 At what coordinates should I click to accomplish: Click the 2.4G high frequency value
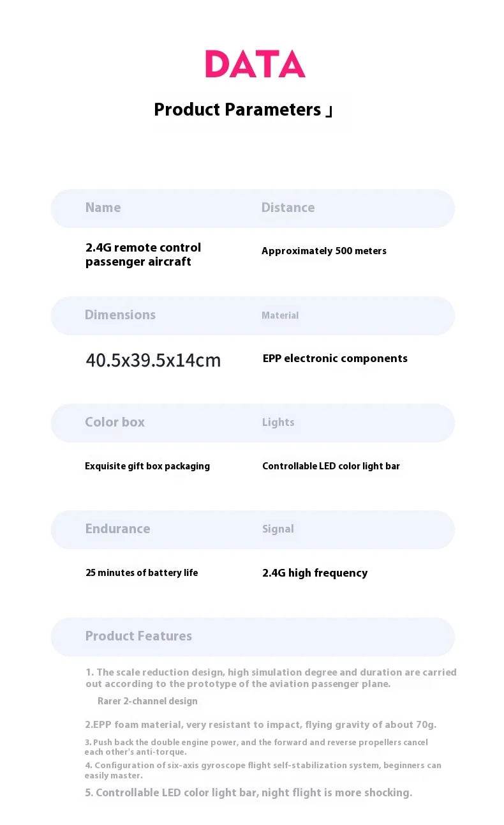(315, 573)
